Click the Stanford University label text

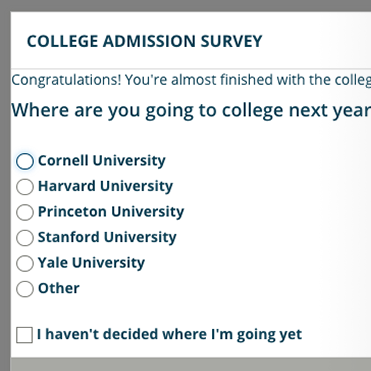coord(107,237)
